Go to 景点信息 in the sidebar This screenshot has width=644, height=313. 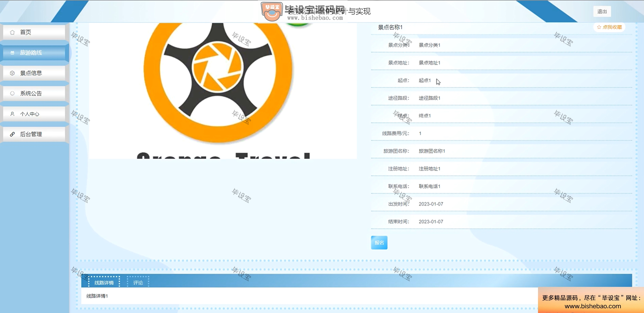[34, 73]
